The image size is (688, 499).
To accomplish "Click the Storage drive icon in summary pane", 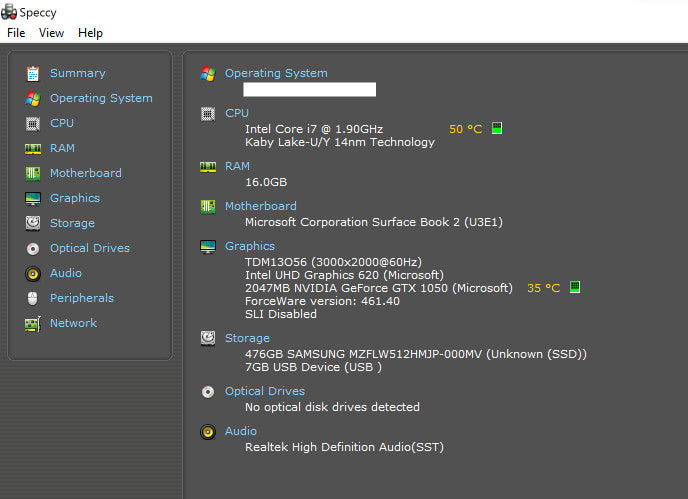I will pyautogui.click(x=208, y=338).
